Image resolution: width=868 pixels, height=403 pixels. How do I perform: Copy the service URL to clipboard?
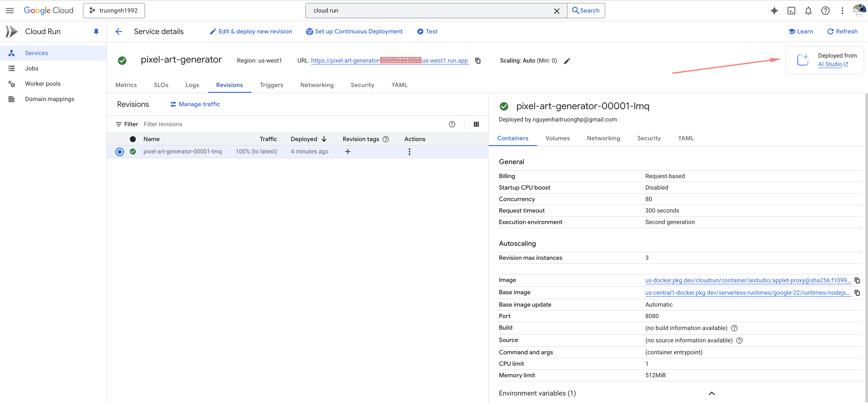[x=478, y=61]
